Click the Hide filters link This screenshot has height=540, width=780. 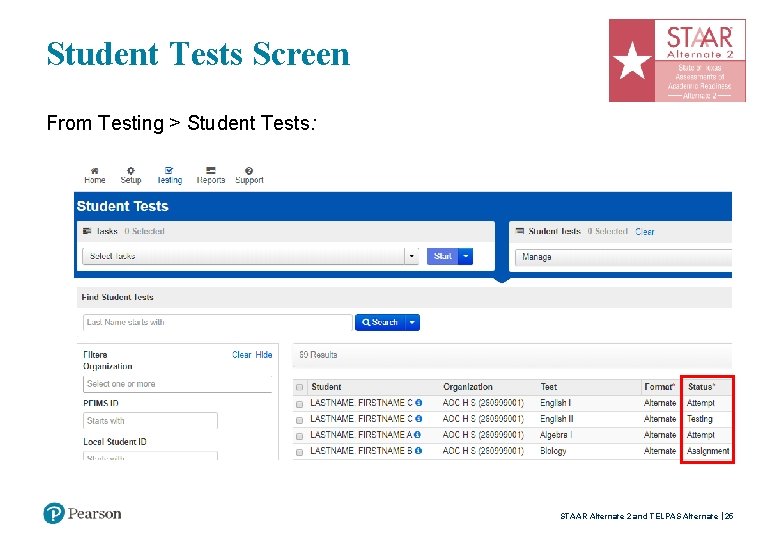[x=264, y=355]
